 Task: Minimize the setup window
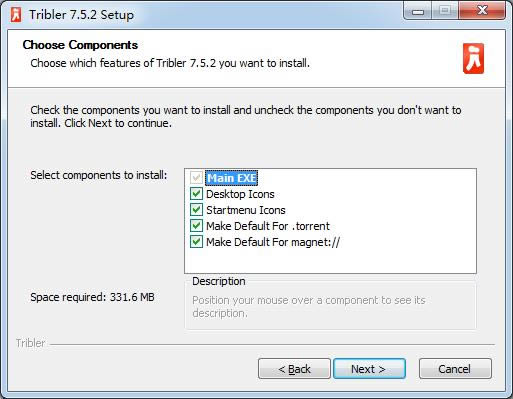point(418,11)
